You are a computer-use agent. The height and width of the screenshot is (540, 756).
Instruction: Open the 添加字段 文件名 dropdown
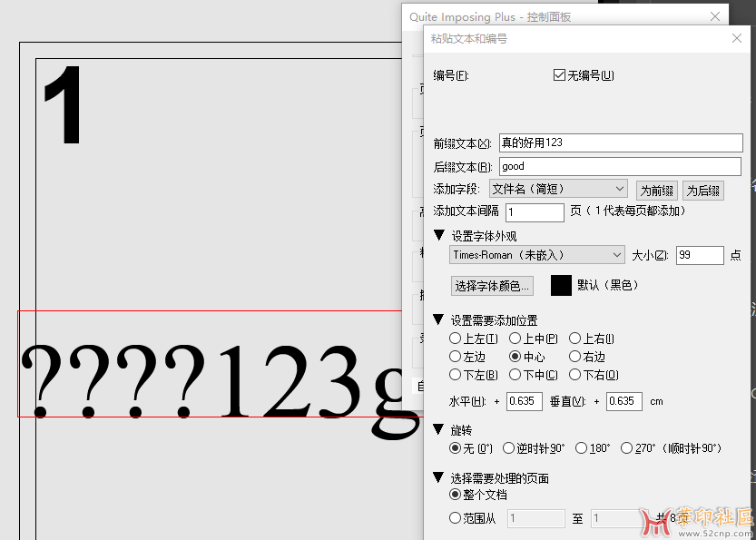558,189
